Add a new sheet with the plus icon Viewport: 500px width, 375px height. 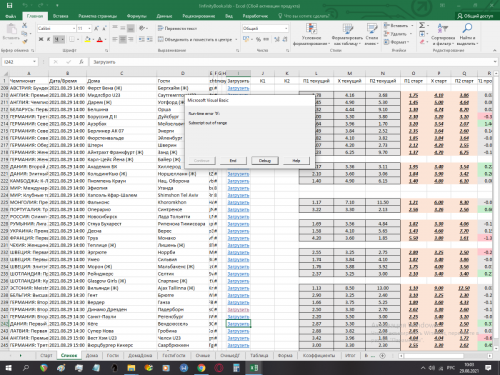pyautogui.click(x=382, y=356)
